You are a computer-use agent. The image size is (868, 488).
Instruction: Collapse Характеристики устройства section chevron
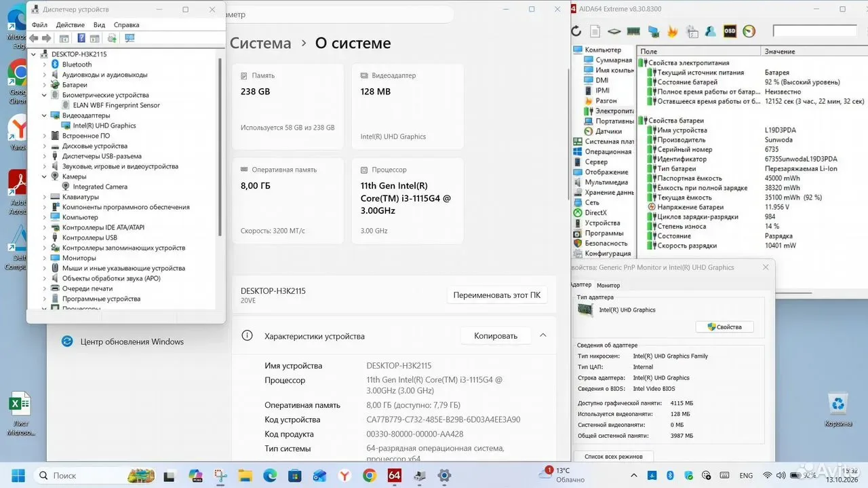[x=542, y=335]
